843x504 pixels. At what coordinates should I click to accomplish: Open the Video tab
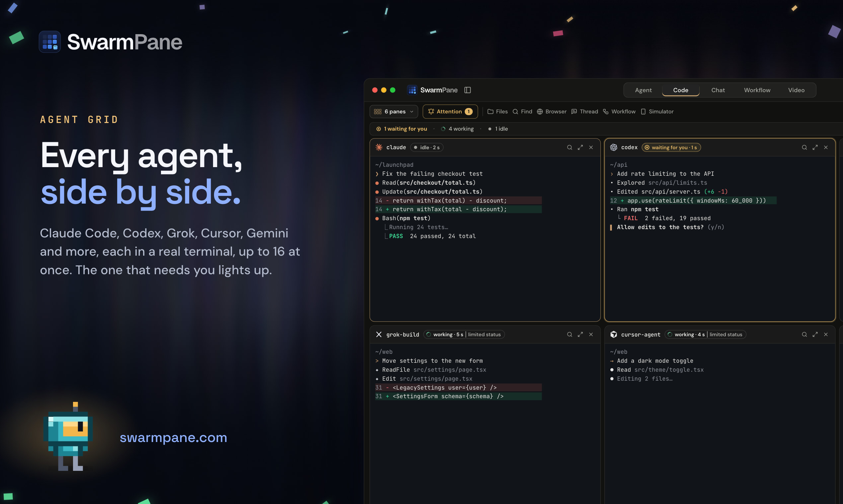click(796, 90)
